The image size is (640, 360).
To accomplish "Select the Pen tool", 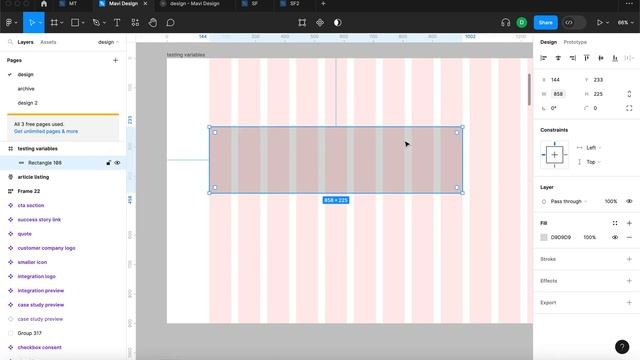I will coord(96,22).
